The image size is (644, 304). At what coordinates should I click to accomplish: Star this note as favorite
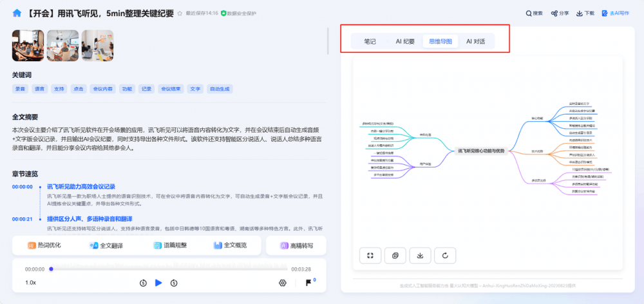(x=180, y=13)
